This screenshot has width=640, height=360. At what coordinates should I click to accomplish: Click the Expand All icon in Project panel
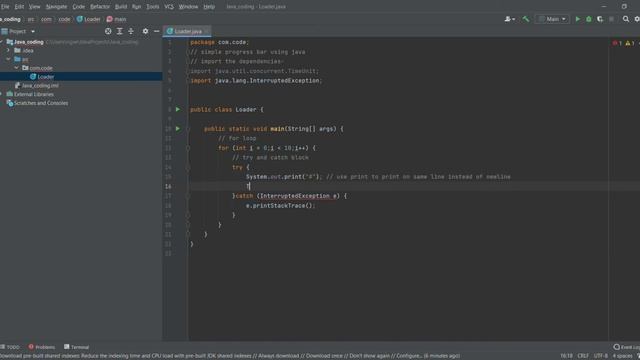[120, 31]
